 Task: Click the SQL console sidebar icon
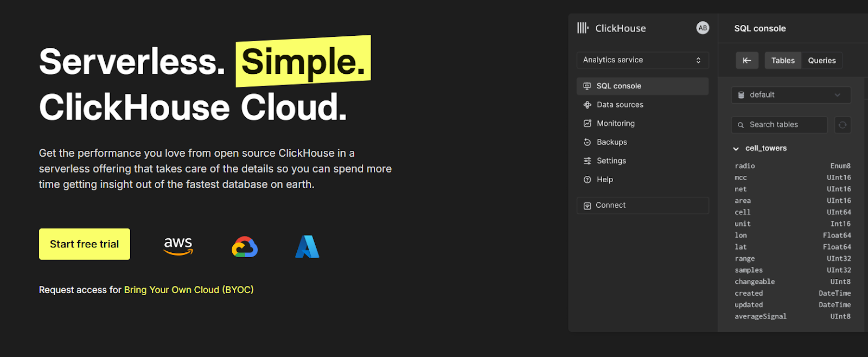(587, 86)
